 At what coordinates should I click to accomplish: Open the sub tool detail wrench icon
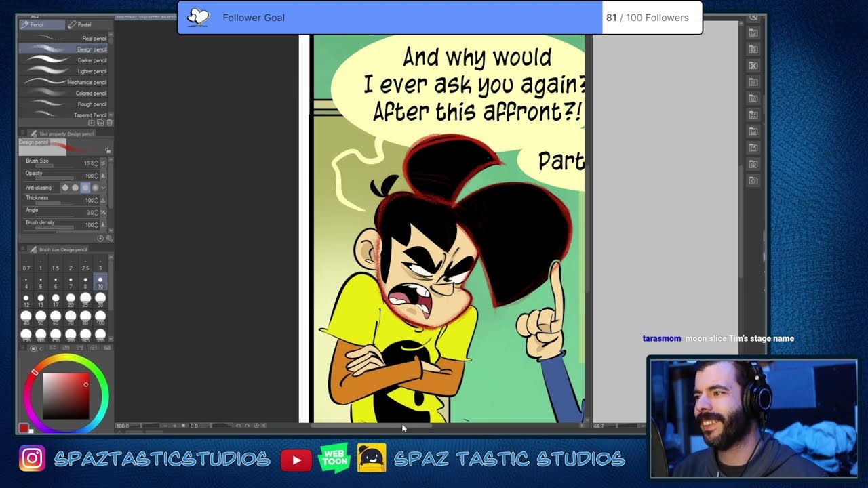(x=109, y=238)
